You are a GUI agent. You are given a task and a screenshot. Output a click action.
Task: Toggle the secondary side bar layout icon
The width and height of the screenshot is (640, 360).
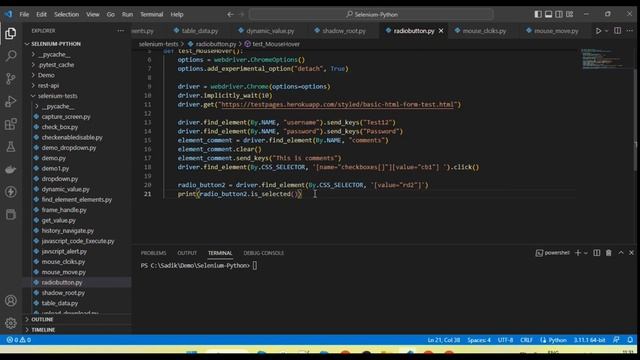559,14
